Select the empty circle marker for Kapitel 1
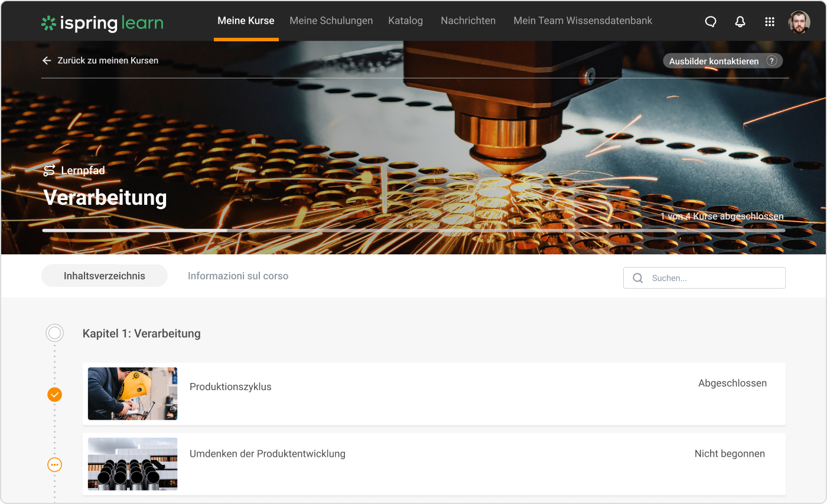Screen dimensions: 827x504 click(54, 333)
